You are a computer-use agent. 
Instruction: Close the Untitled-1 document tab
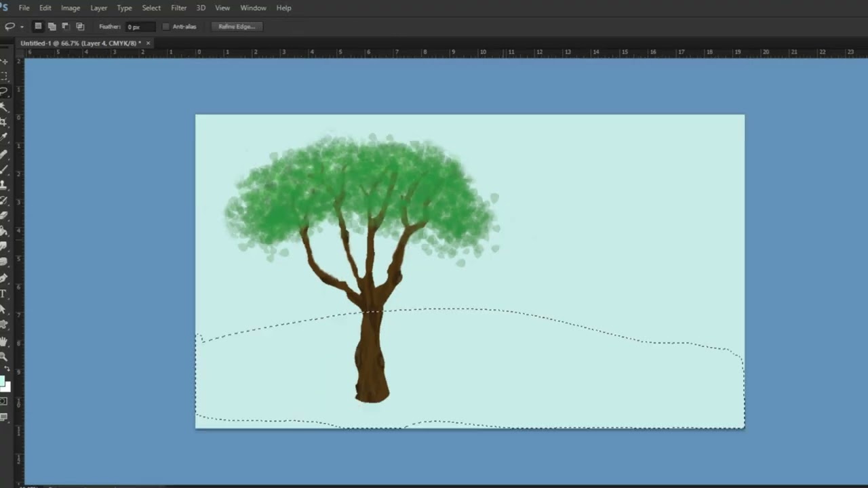pyautogui.click(x=149, y=43)
